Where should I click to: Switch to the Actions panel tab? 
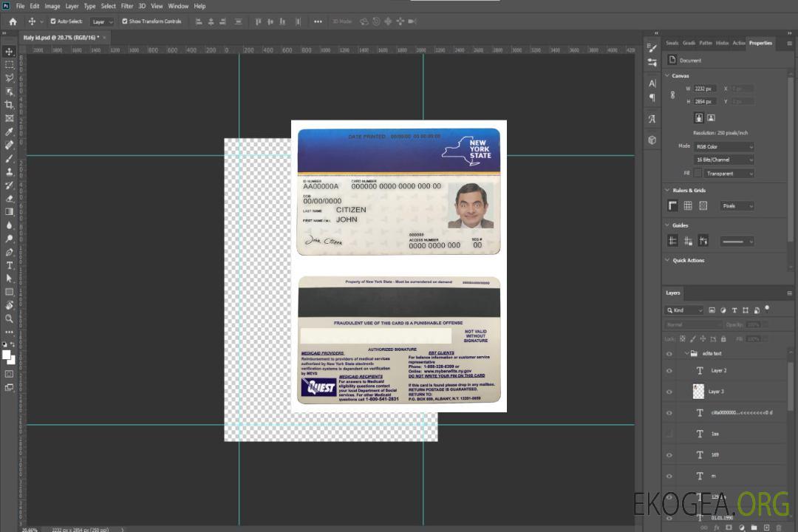pyautogui.click(x=738, y=43)
